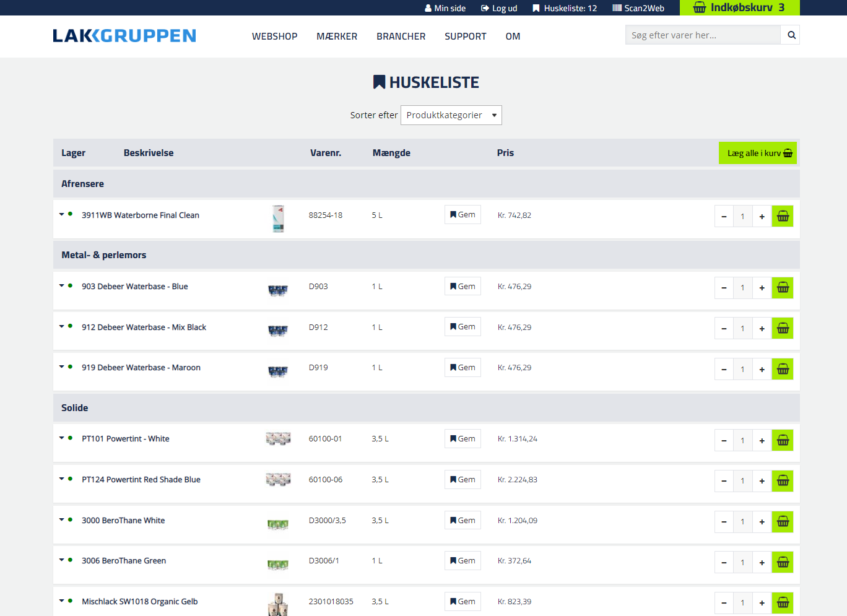The width and height of the screenshot is (847, 616).
Task: Decrease quantity for 3000 BeroThane White
Action: (724, 521)
